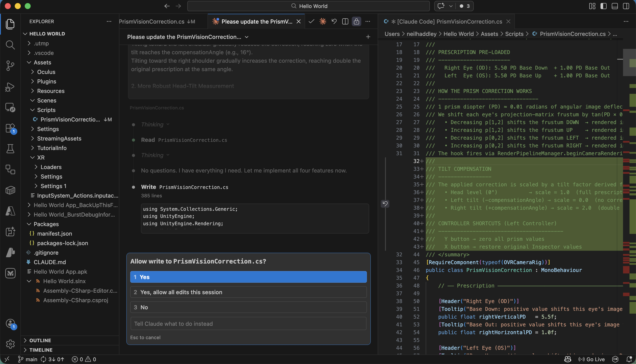Toggle the bottom panel visibility

pyautogui.click(x=615, y=6)
